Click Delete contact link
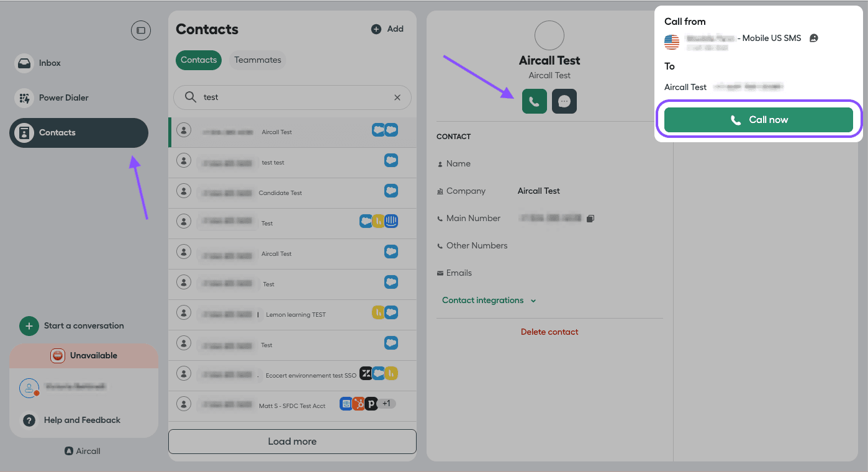The height and width of the screenshot is (472, 868). tap(549, 332)
